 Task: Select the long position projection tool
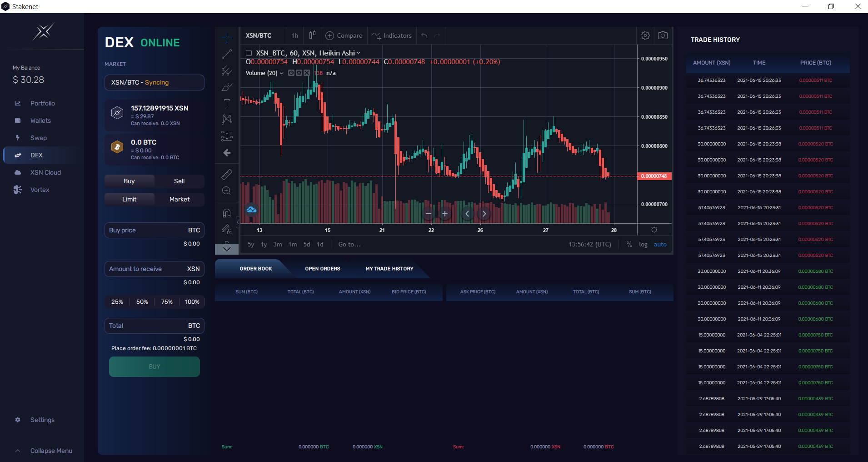(x=227, y=136)
